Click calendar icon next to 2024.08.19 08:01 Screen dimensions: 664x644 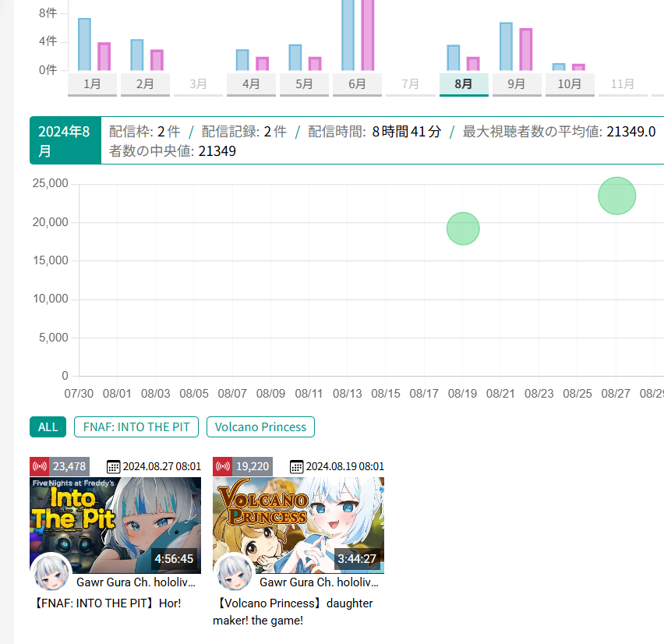tap(296, 467)
